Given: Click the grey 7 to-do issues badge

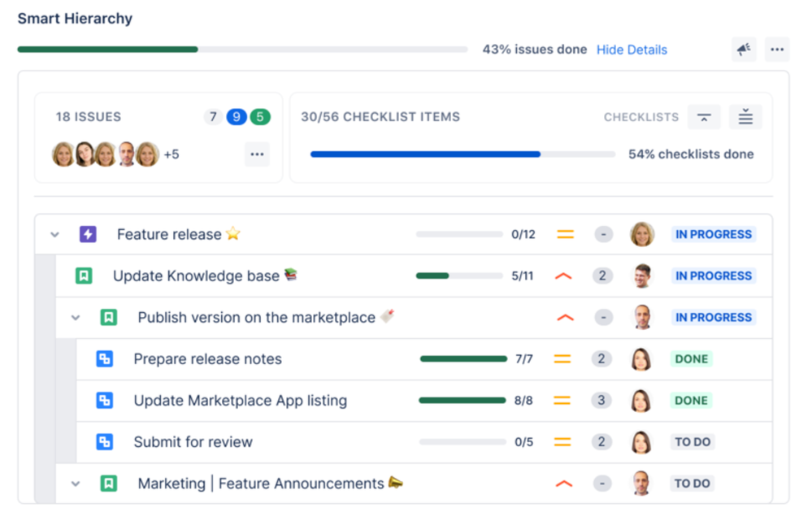Looking at the screenshot, I should click(x=213, y=117).
